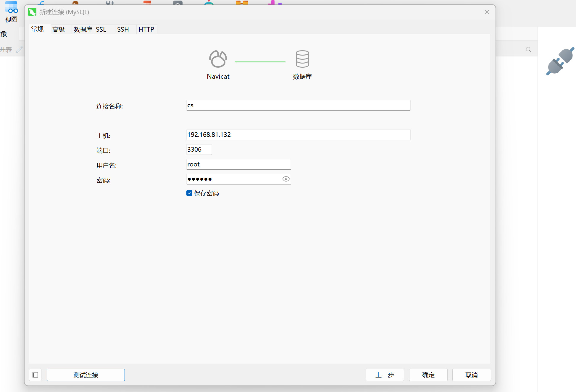Uncheck the 保存密码 checkbox
The width and height of the screenshot is (576, 392).
[189, 193]
